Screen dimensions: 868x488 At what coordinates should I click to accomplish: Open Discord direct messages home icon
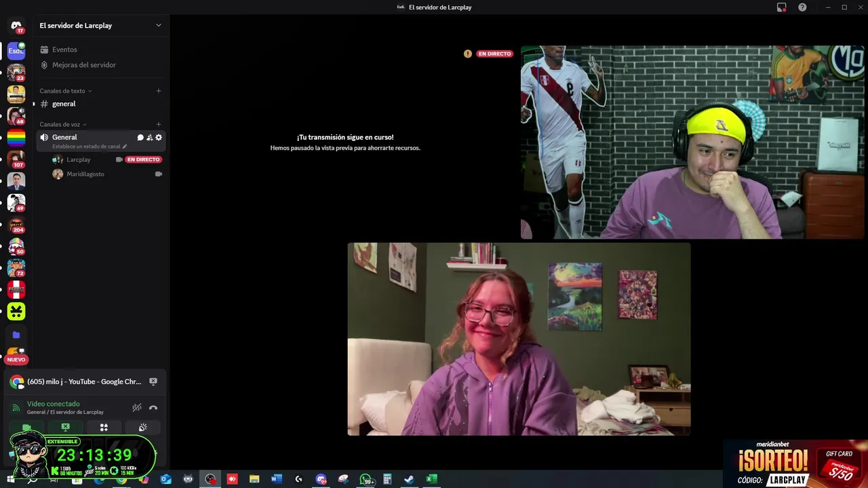[x=16, y=26]
